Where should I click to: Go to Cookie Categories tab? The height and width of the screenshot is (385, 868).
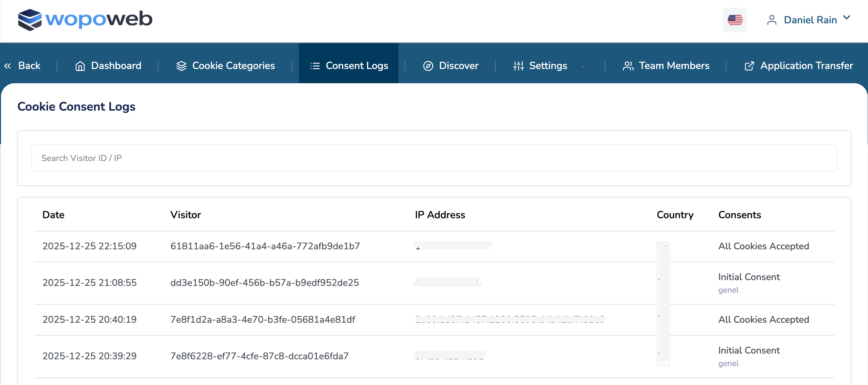click(233, 66)
